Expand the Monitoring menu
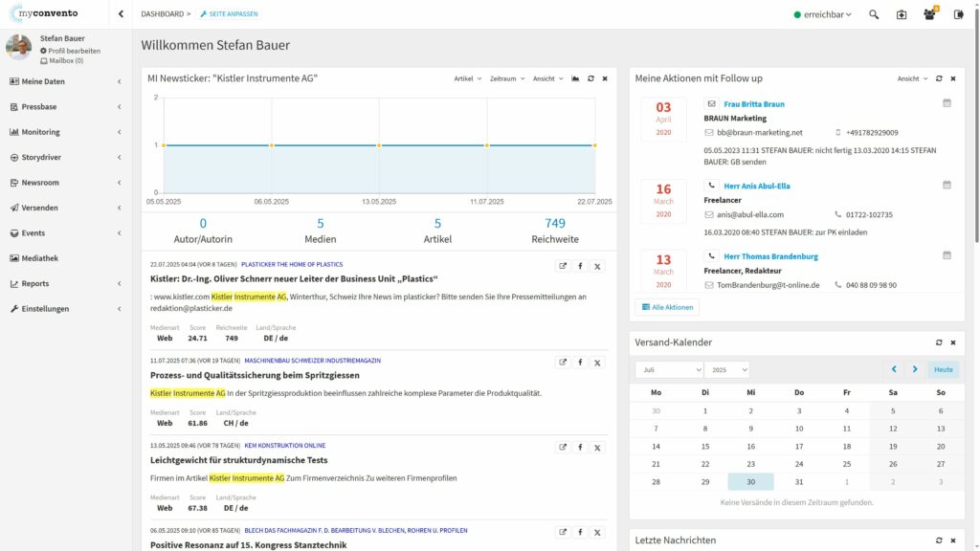 point(66,132)
